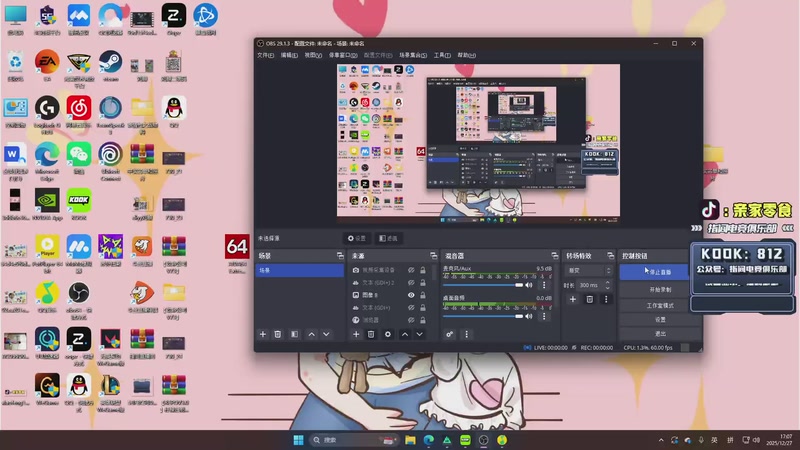Open the Steam desktop shortcut
Image resolution: width=800 pixels, height=450 pixels.
click(x=110, y=65)
